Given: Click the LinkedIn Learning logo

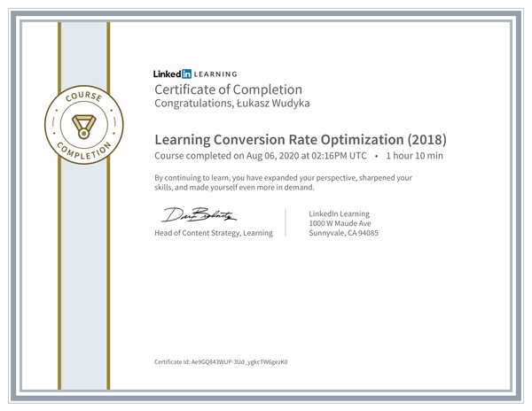Looking at the screenshot, I should click(x=195, y=74).
